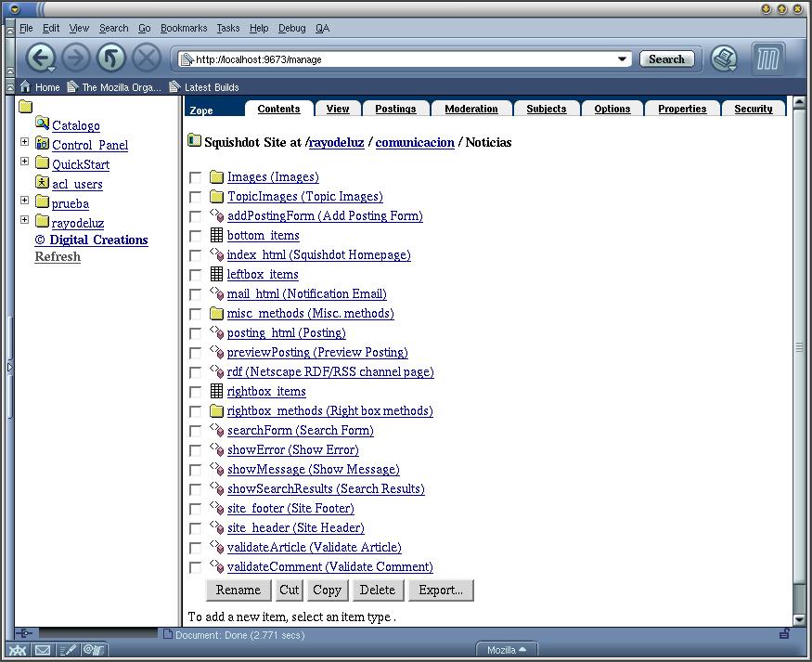Viewport: 812px width, 662px height.
Task: Click the Search button beside URL bar
Action: pyautogui.click(x=666, y=59)
